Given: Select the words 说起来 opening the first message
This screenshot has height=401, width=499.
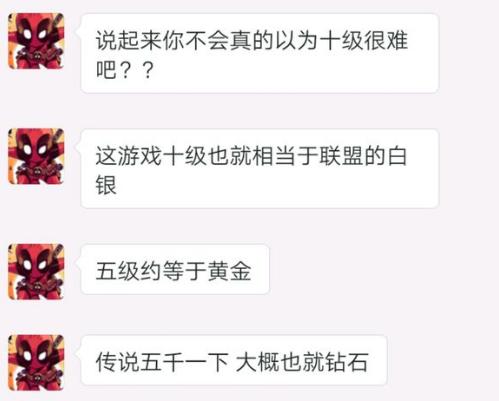Looking at the screenshot, I should coord(129,41).
